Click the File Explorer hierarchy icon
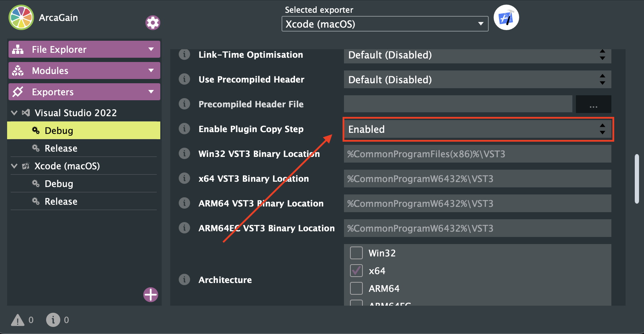Viewport: 644px width, 334px height. pos(18,50)
